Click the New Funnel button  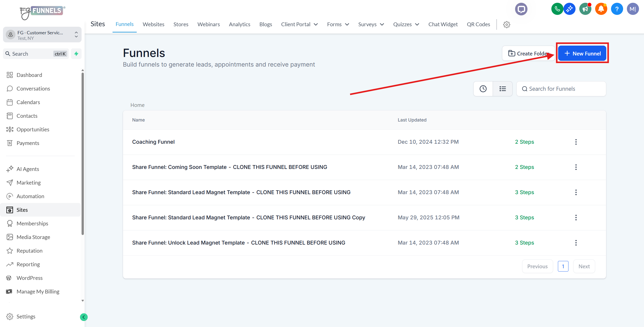[x=582, y=53]
